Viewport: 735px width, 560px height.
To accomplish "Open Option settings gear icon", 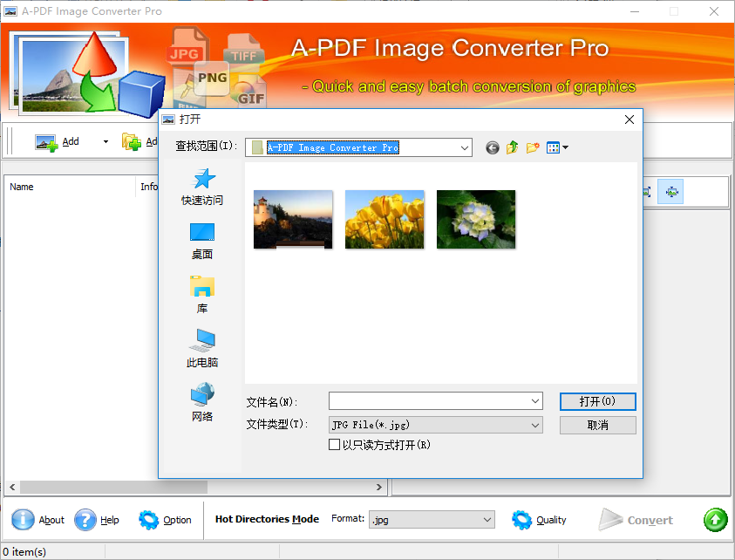I will (x=148, y=520).
